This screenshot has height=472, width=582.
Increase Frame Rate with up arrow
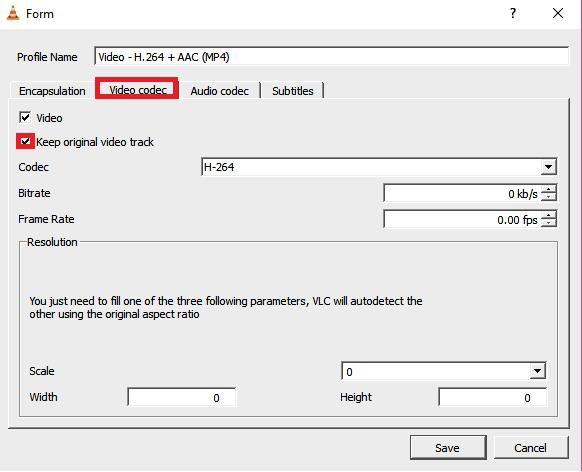click(x=549, y=215)
